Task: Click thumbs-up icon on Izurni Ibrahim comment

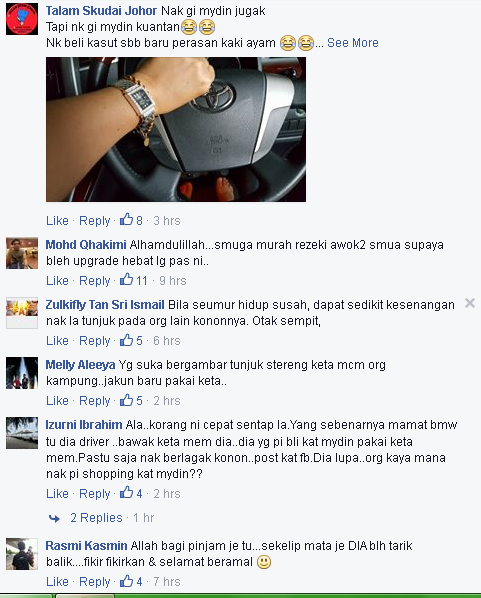Action: (126, 492)
